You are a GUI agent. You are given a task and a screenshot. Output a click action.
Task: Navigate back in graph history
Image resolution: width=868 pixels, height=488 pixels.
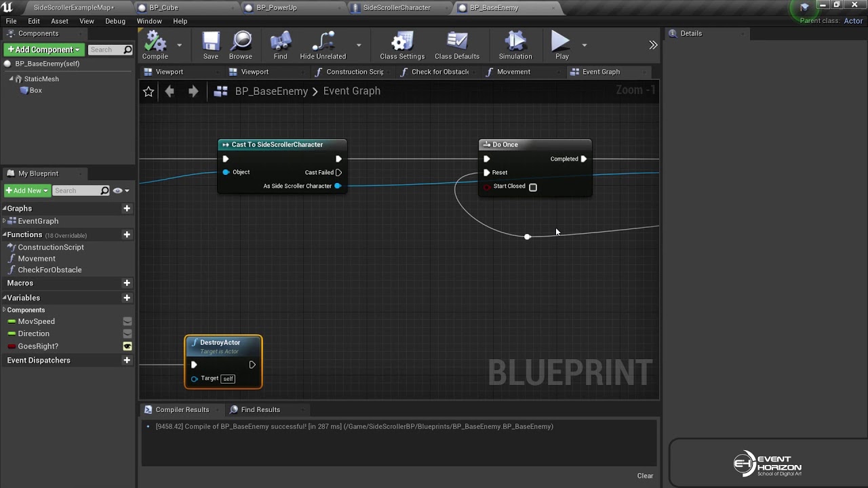(x=170, y=91)
